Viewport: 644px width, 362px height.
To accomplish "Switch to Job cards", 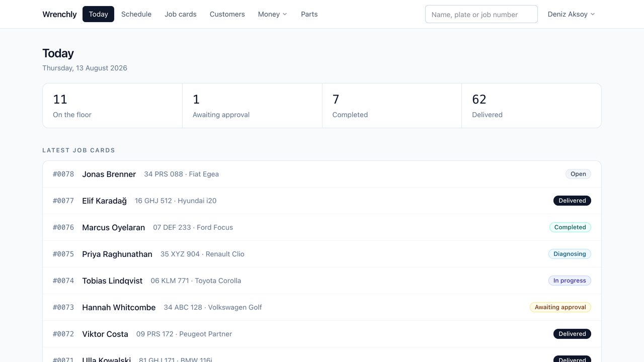I will point(181,14).
